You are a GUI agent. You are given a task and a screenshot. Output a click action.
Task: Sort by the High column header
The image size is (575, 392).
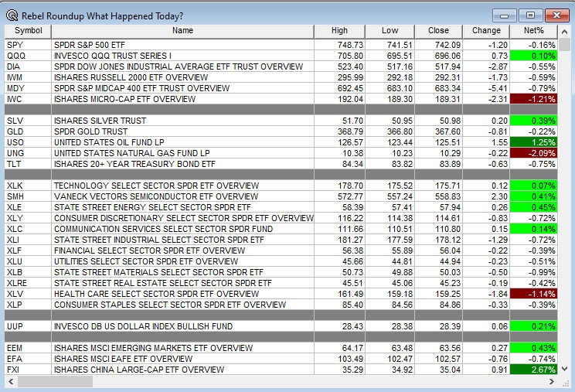point(339,31)
